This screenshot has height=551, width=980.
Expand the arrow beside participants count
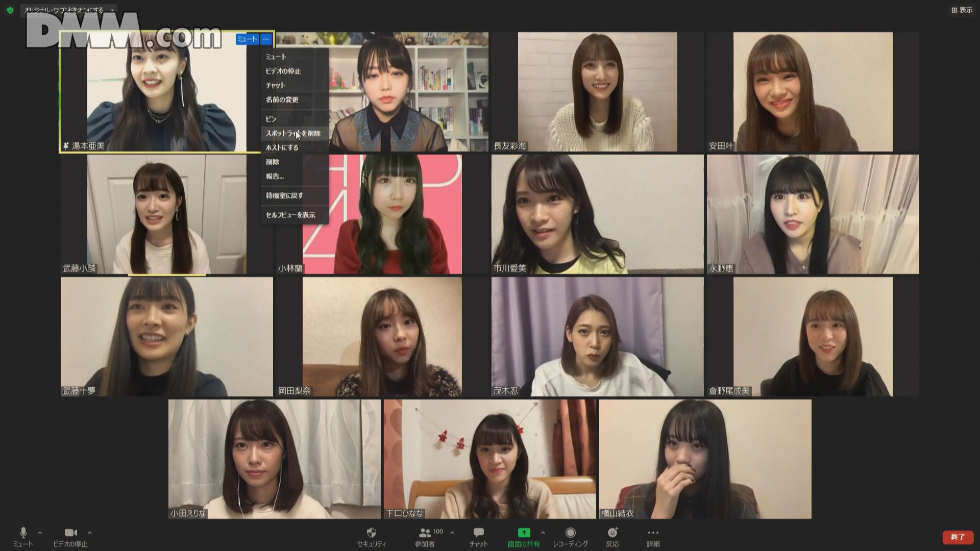coord(452,533)
